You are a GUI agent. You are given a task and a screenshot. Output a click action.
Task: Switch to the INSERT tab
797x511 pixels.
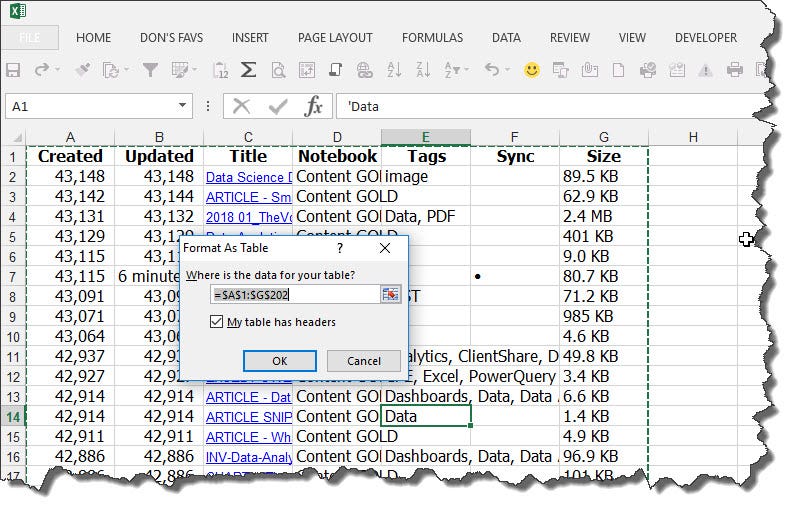pos(250,38)
